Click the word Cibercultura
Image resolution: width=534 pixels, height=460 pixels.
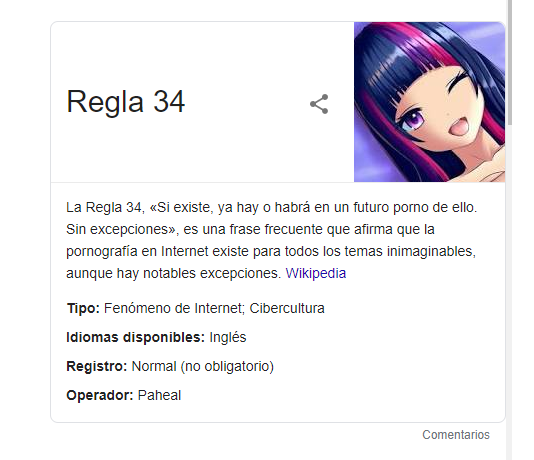point(287,308)
